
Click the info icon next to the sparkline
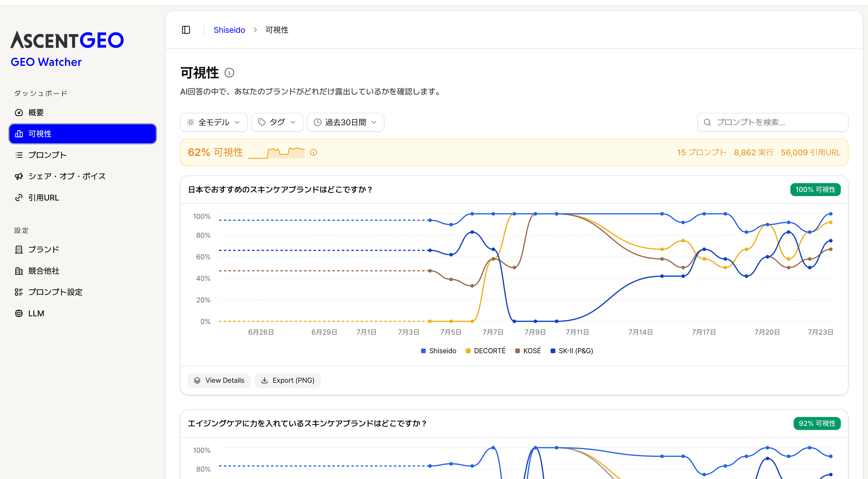coord(313,153)
